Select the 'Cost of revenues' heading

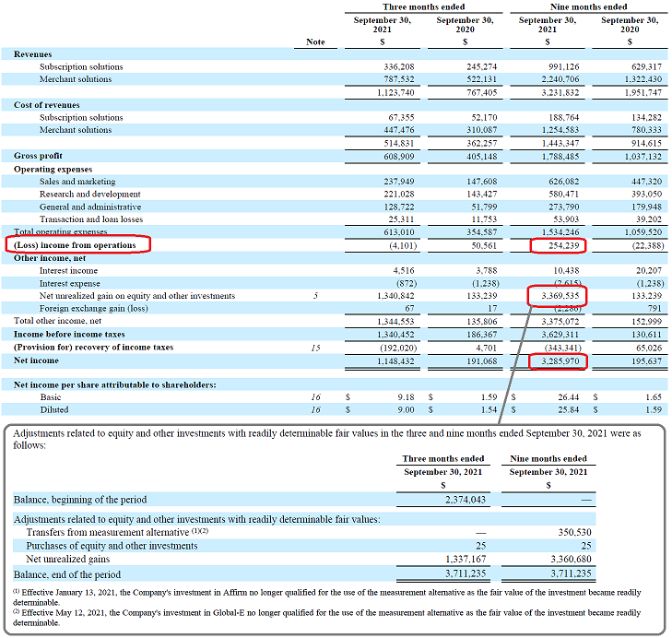pyautogui.click(x=47, y=105)
